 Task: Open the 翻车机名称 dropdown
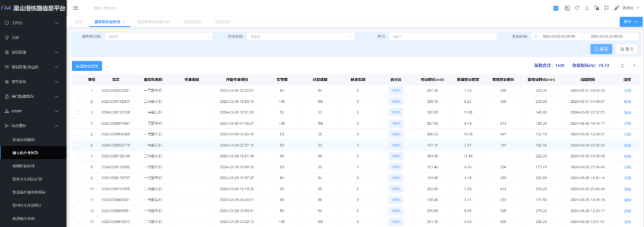[x=158, y=36]
